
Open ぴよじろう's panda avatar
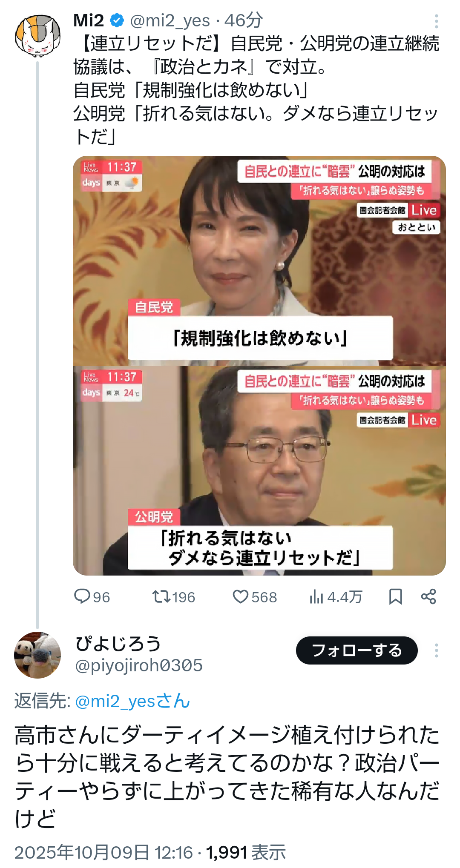[x=37, y=655]
